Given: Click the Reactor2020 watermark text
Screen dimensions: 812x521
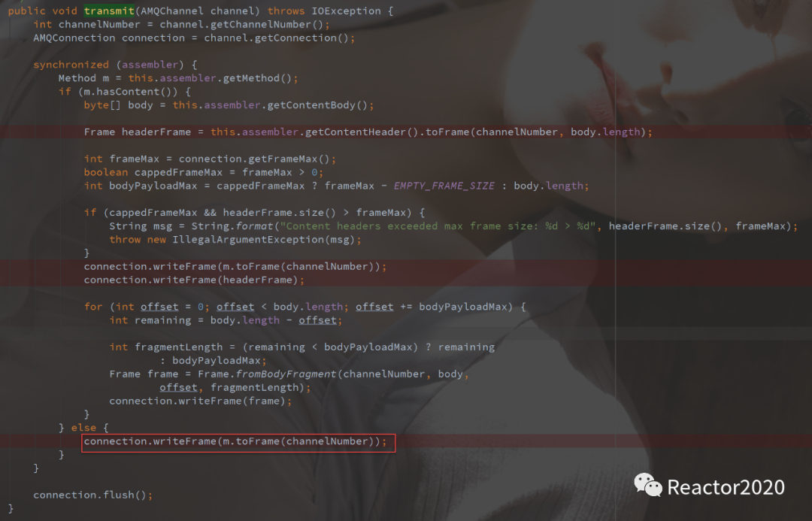Looking at the screenshot, I should pos(726,487).
